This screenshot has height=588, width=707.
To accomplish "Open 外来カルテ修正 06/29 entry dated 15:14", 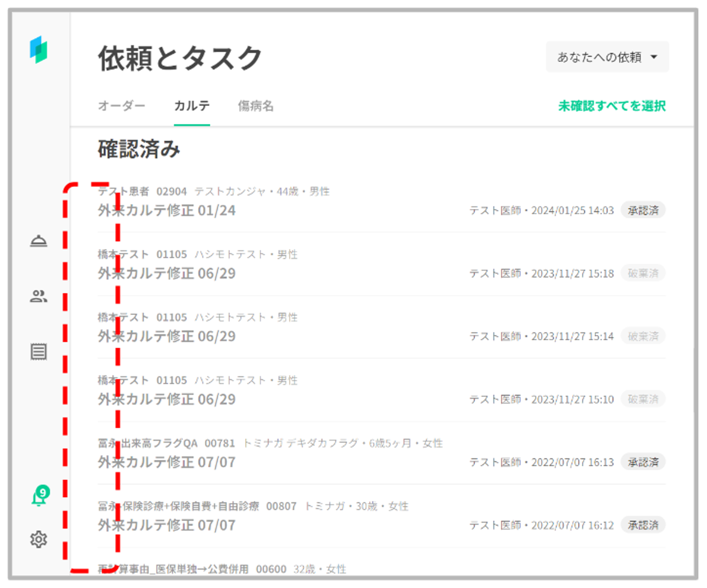I will [166, 336].
